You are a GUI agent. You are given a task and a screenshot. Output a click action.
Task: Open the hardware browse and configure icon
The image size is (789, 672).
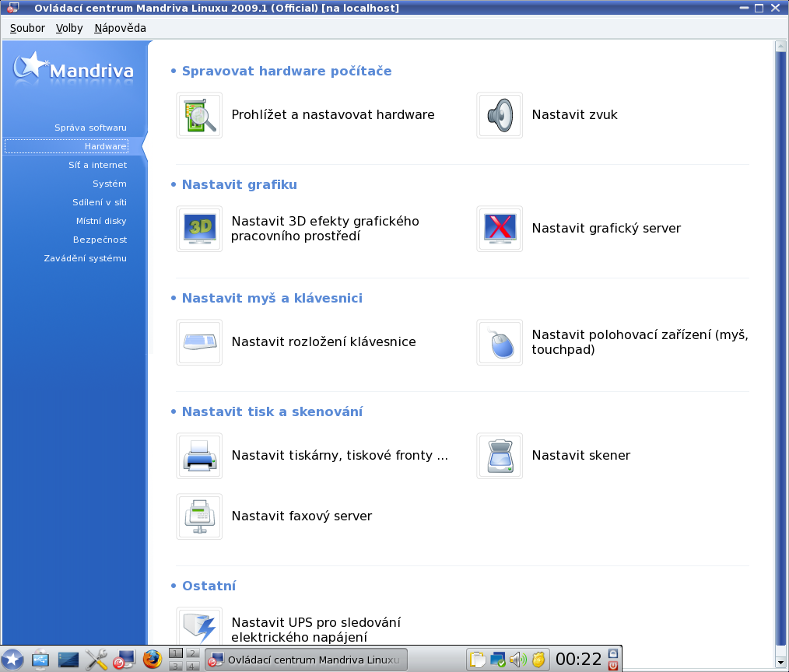(199, 115)
